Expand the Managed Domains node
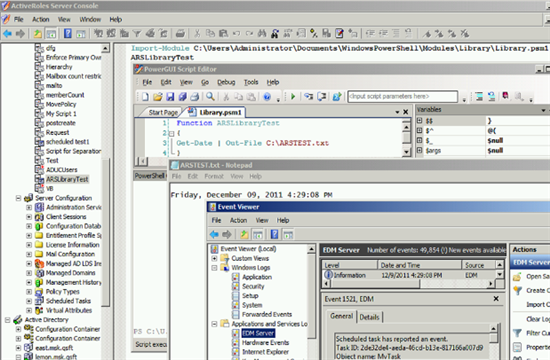550x360 pixels. 29,273
